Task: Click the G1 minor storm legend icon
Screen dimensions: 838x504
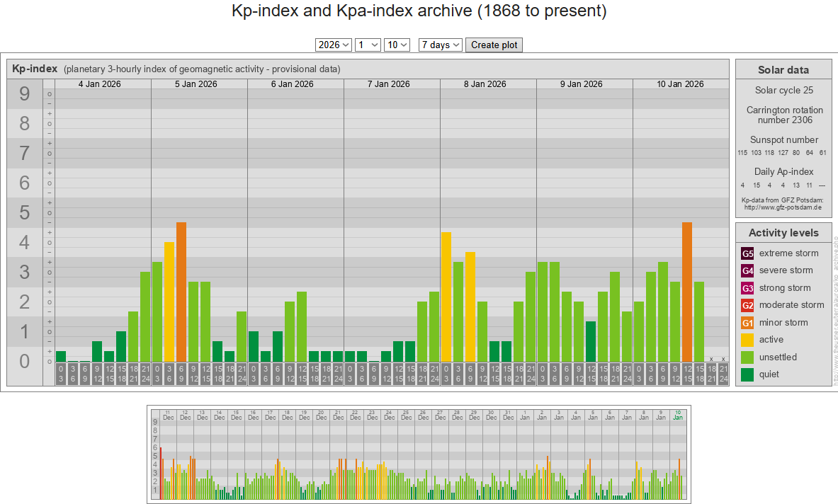Action: click(747, 323)
